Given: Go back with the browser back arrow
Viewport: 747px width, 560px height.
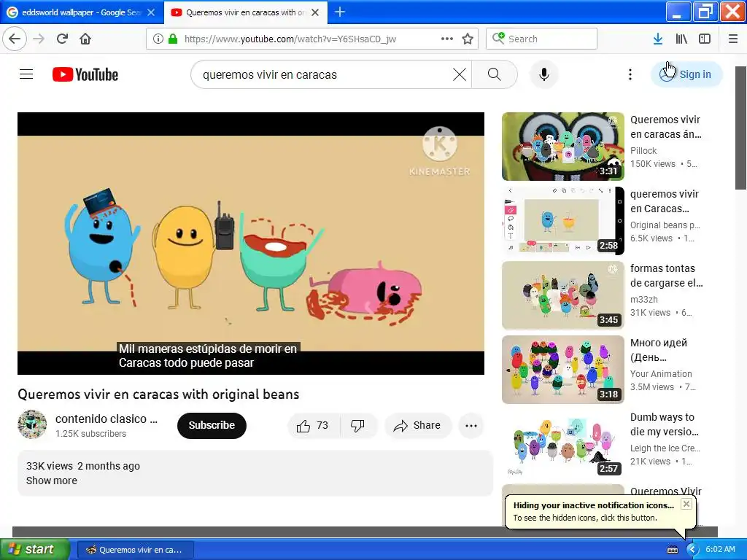Looking at the screenshot, I should 15,39.
